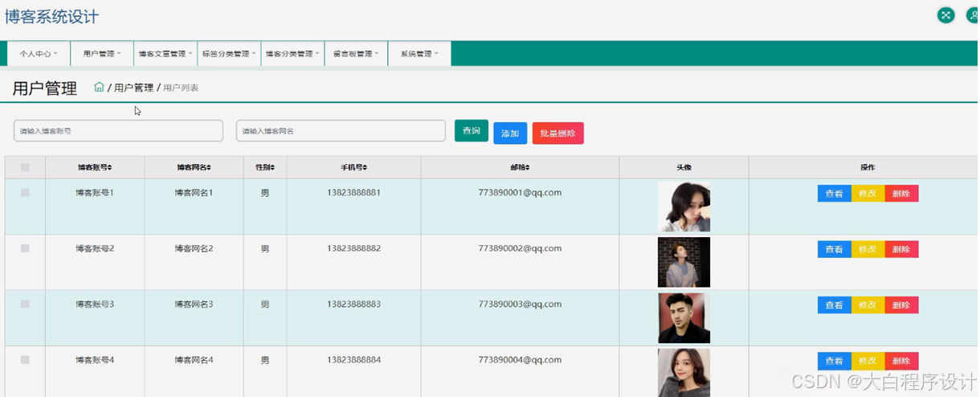This screenshot has height=397, width=980.
Task: Click the 博客系统设计 site title
Action: click(x=52, y=16)
